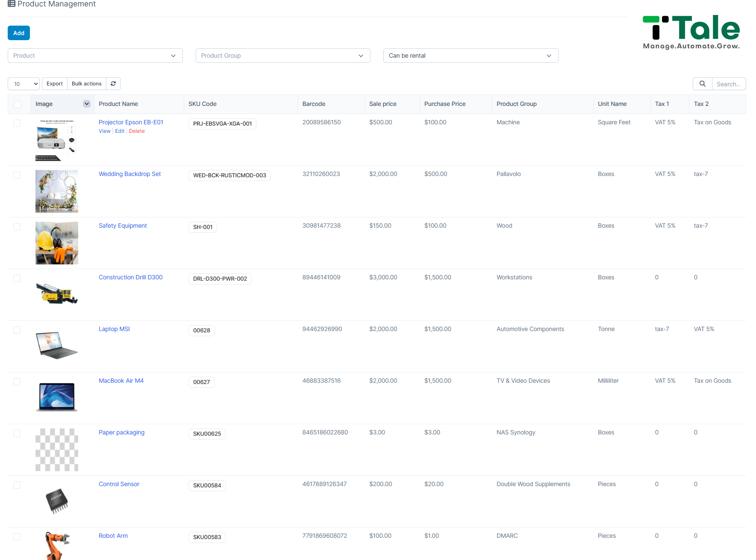The image size is (756, 560).
Task: Open the Wedding Backdrop Set thumbnail
Action: tap(57, 191)
